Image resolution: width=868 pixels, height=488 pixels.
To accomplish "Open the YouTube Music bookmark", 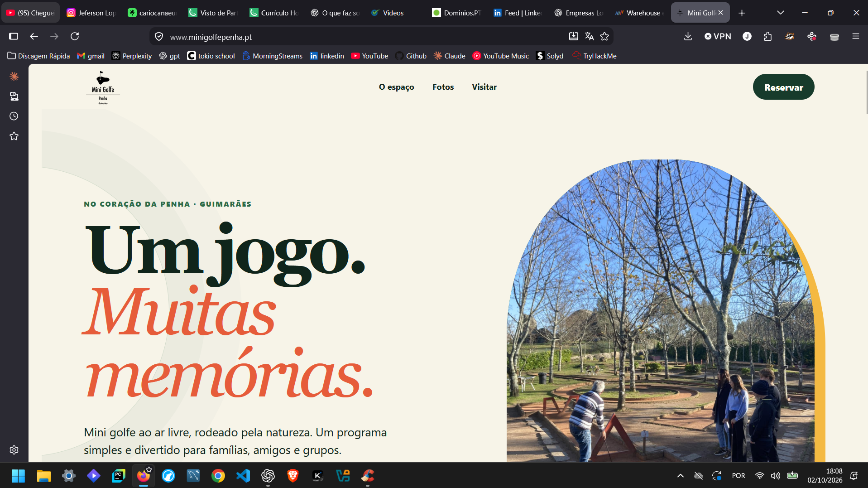I will [501, 56].
